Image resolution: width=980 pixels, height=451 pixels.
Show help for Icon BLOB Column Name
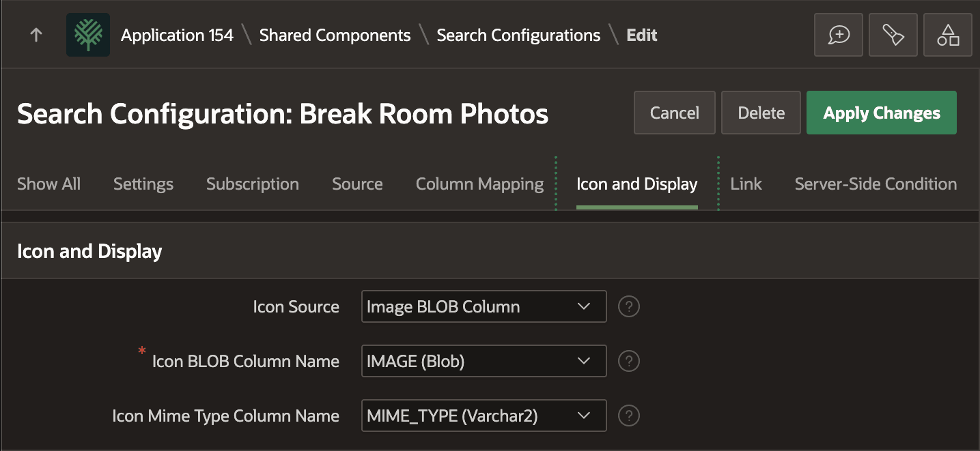point(628,361)
